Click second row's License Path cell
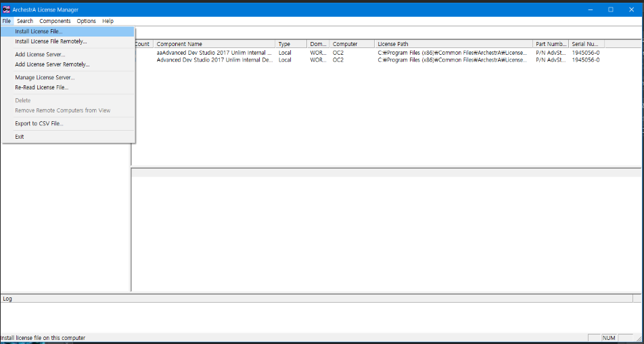This screenshot has height=344, width=644. pos(453,60)
